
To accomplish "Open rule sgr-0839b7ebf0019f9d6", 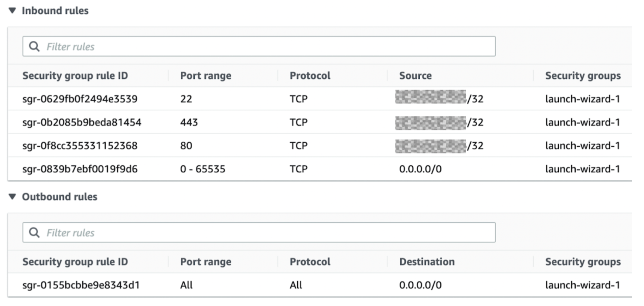I will point(81,169).
